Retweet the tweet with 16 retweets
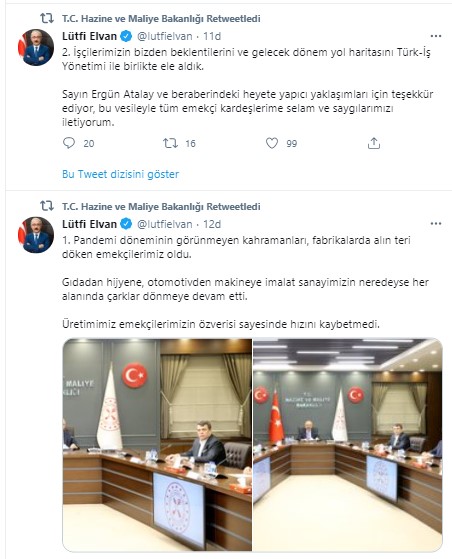 point(170,143)
